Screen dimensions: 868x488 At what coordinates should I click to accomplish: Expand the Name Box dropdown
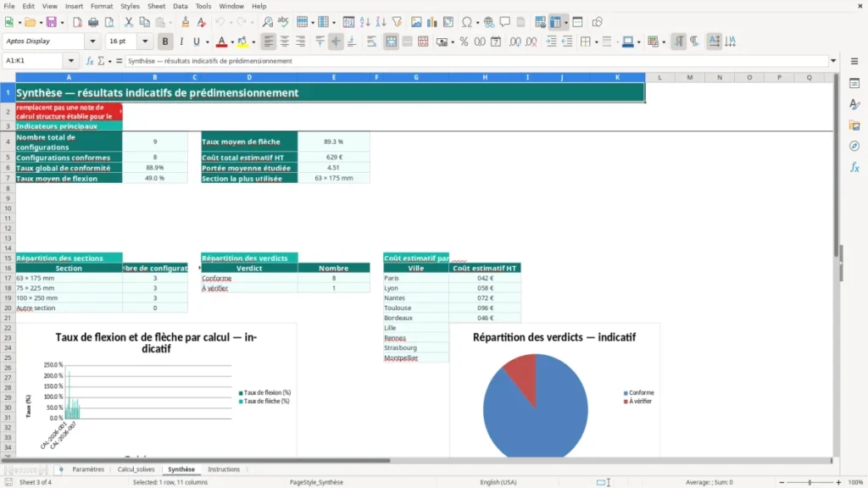(71, 61)
